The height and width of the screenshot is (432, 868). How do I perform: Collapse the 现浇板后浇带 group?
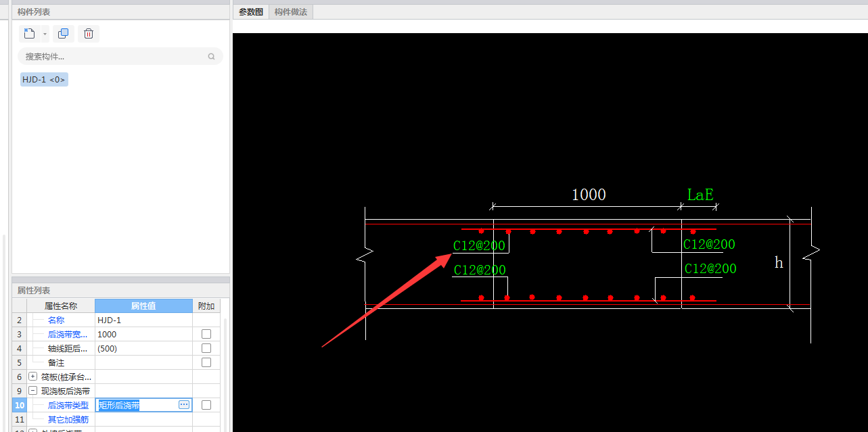pyautogui.click(x=33, y=391)
